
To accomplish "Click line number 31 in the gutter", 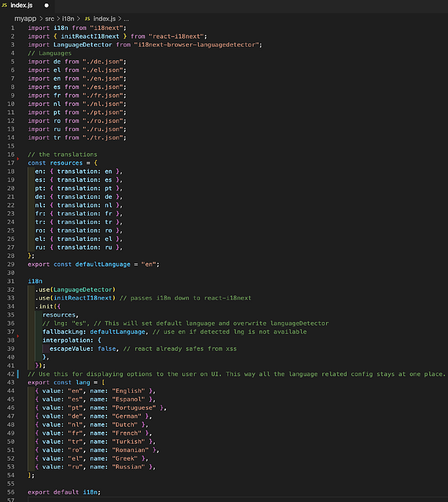I will [11, 280].
